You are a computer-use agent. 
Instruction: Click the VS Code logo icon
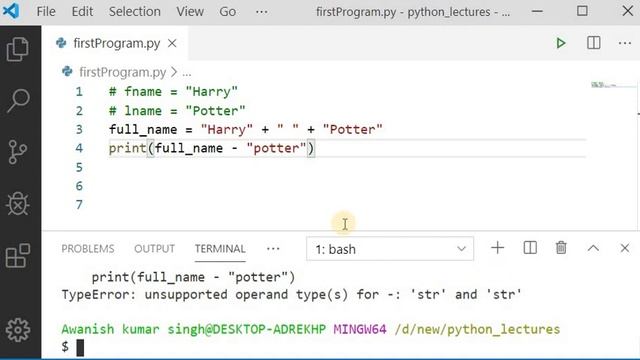tap(11, 11)
